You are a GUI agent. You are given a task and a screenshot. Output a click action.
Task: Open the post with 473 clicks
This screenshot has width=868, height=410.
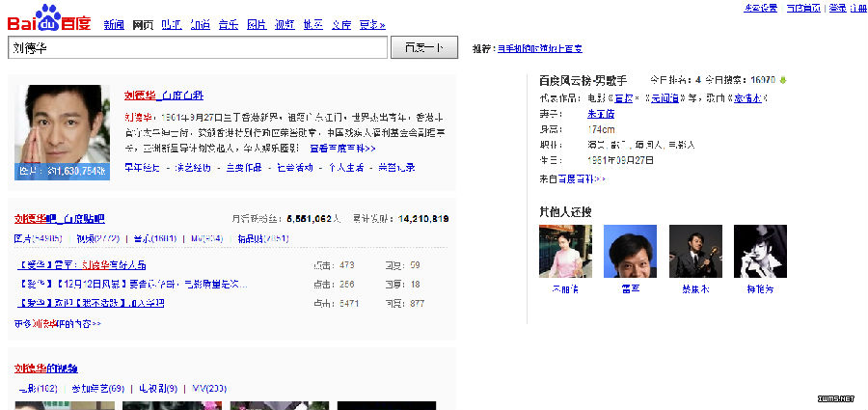tap(82, 265)
